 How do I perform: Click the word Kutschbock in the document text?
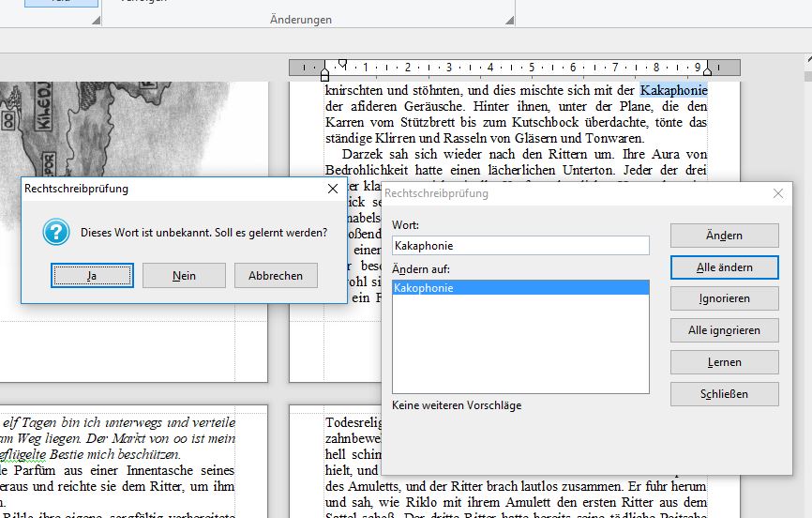(545, 122)
